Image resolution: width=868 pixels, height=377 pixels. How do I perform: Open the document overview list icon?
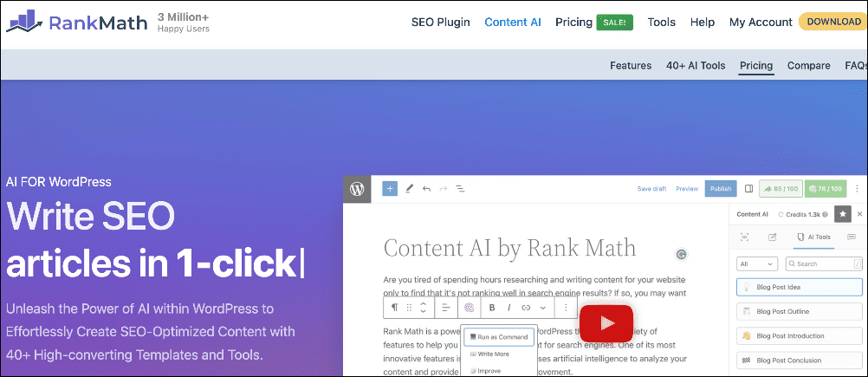(459, 189)
